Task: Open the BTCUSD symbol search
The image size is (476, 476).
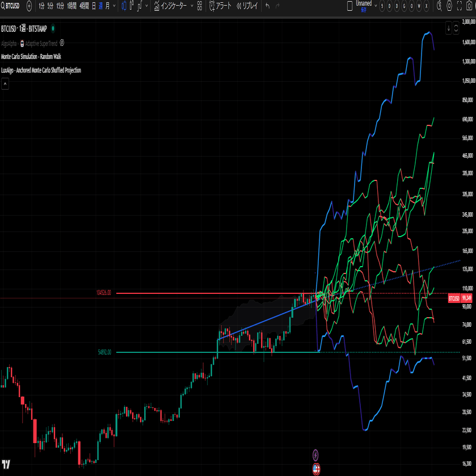Action: (x=10, y=6)
